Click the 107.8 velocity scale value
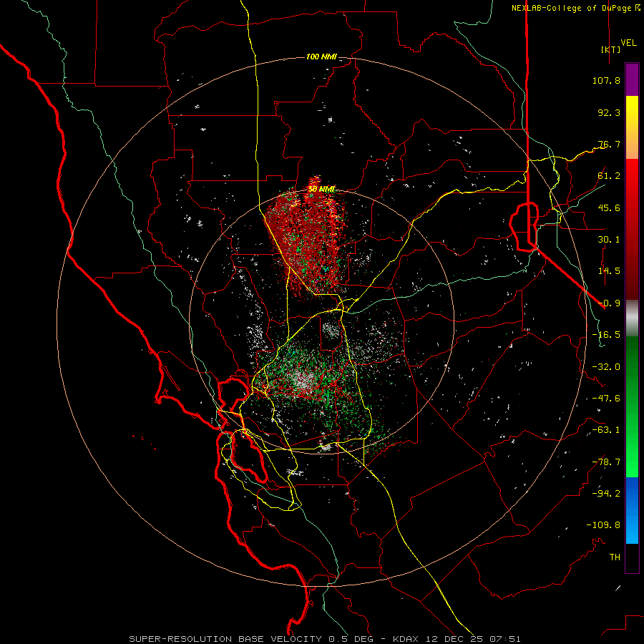Image resolution: width=644 pixels, height=644 pixels. point(606,80)
